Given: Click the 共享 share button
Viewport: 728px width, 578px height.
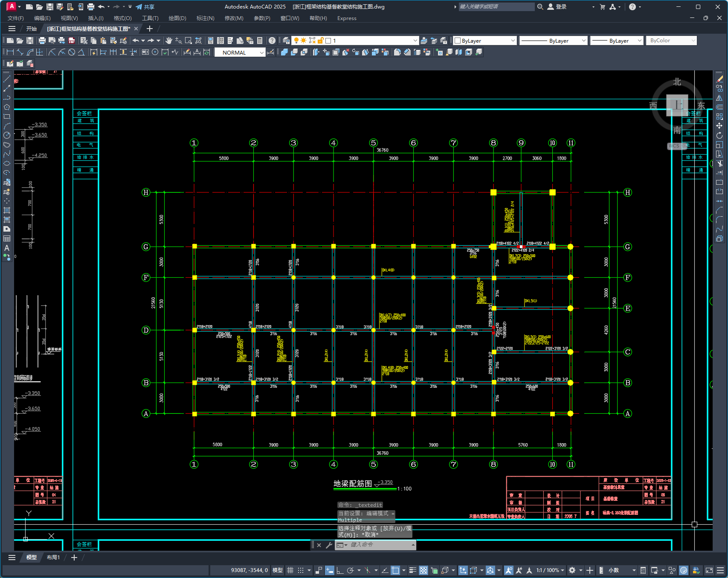Looking at the screenshot, I should [145, 7].
